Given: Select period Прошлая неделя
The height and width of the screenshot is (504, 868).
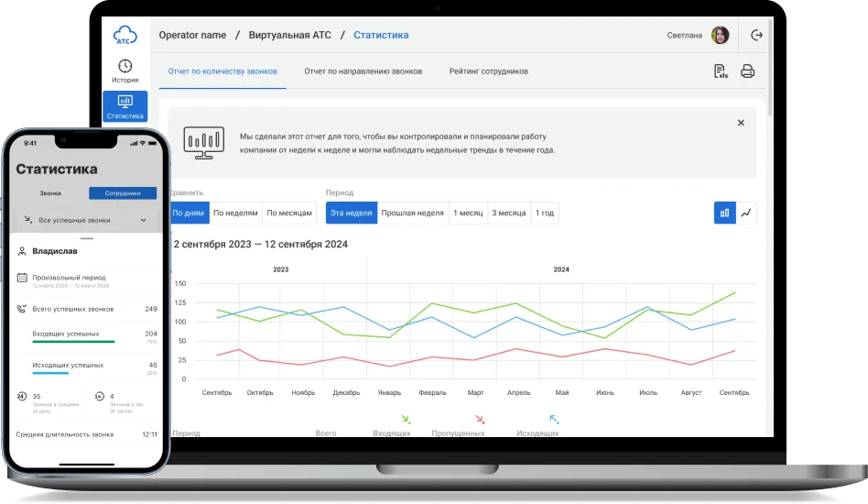Looking at the screenshot, I should point(412,213).
